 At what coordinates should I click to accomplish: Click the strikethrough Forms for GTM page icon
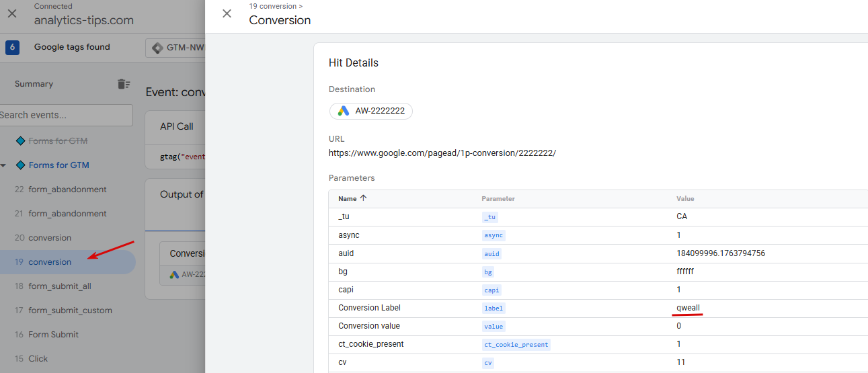point(21,141)
